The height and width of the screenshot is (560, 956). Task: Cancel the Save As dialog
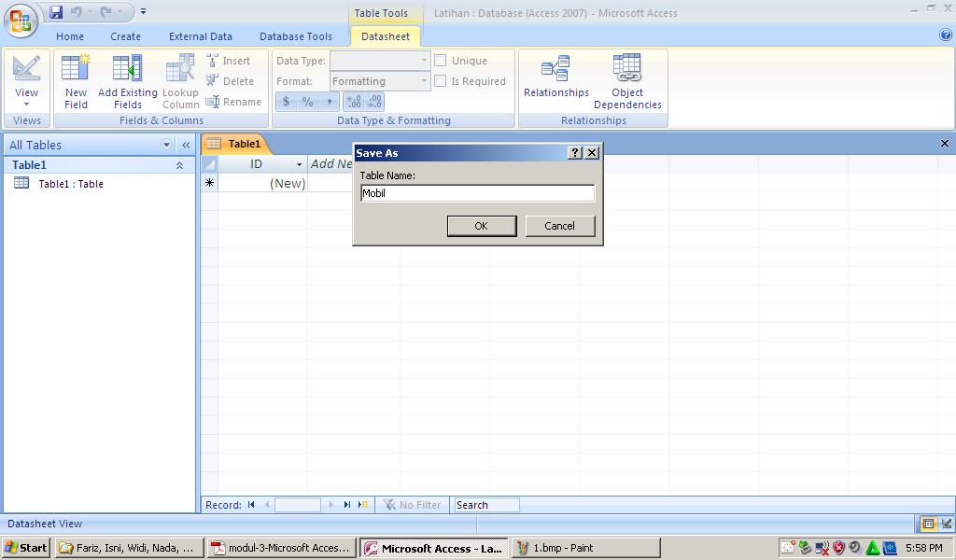(559, 226)
